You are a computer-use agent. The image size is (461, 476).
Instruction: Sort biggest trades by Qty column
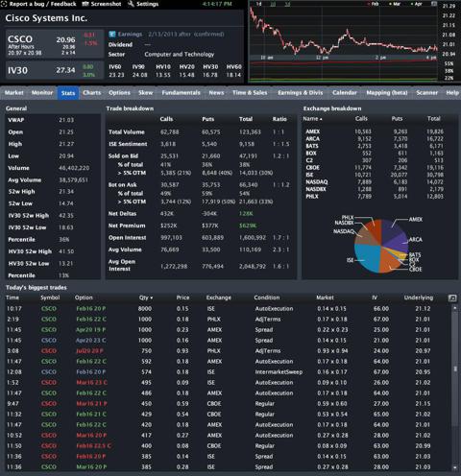(x=146, y=297)
